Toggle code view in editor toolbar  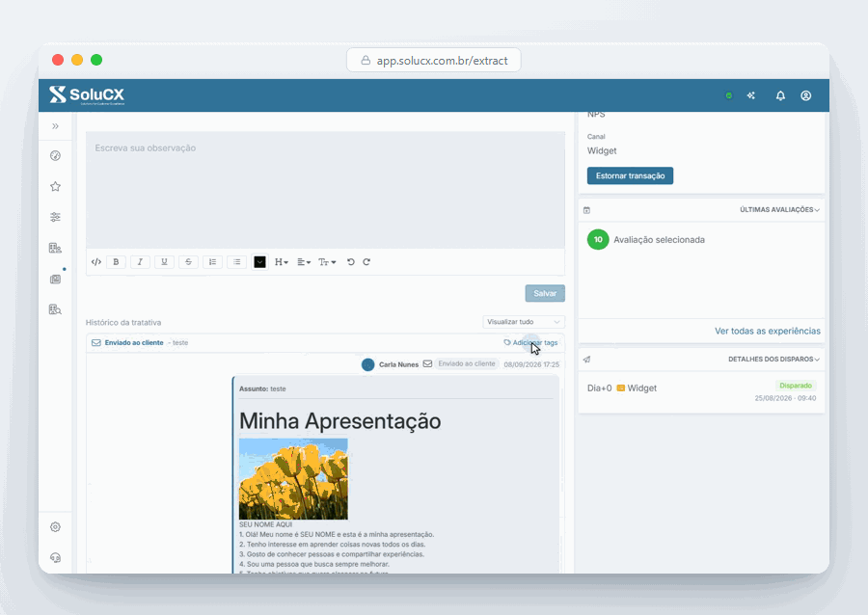click(x=96, y=262)
